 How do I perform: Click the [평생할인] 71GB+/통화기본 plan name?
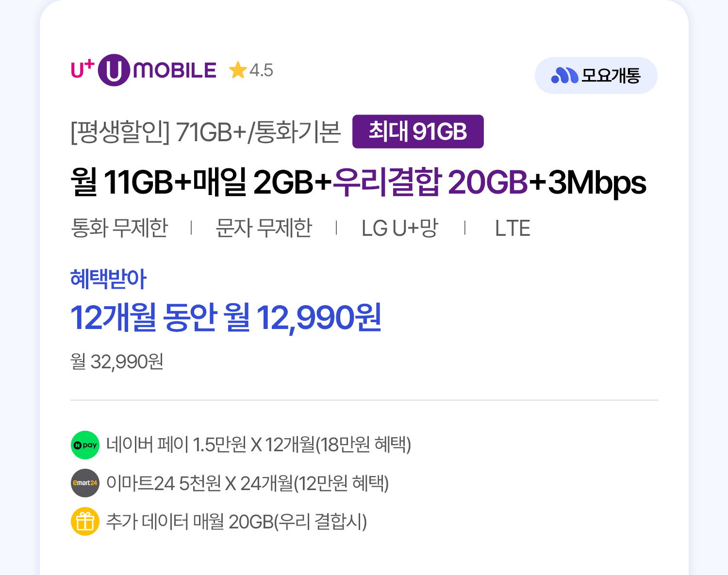tap(206, 131)
